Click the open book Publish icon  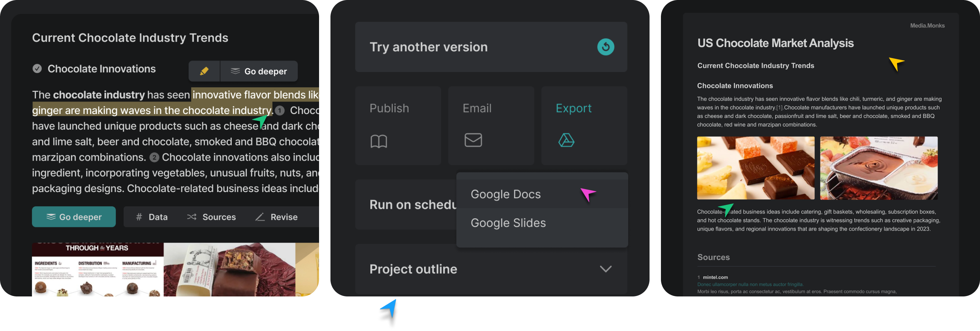(x=379, y=141)
